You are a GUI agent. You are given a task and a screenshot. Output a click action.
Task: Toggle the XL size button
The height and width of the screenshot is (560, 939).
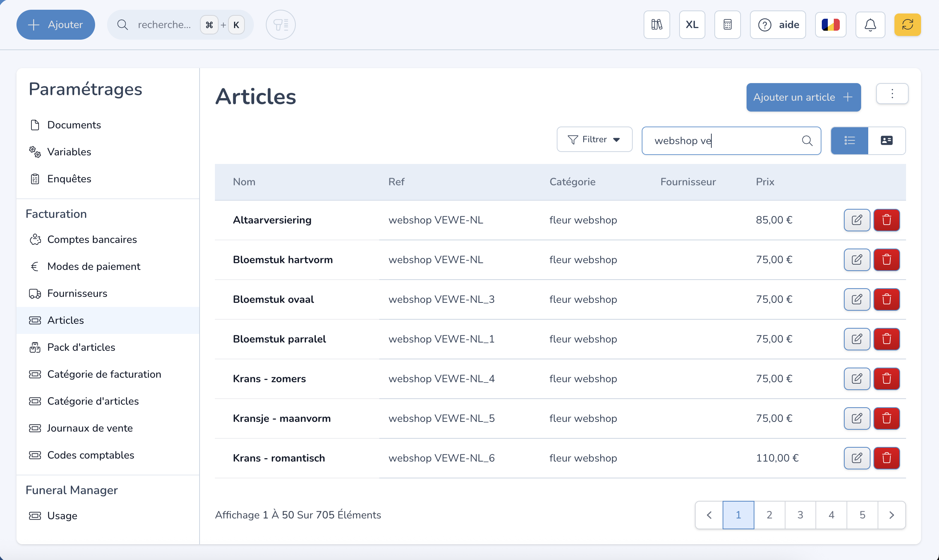[692, 25]
